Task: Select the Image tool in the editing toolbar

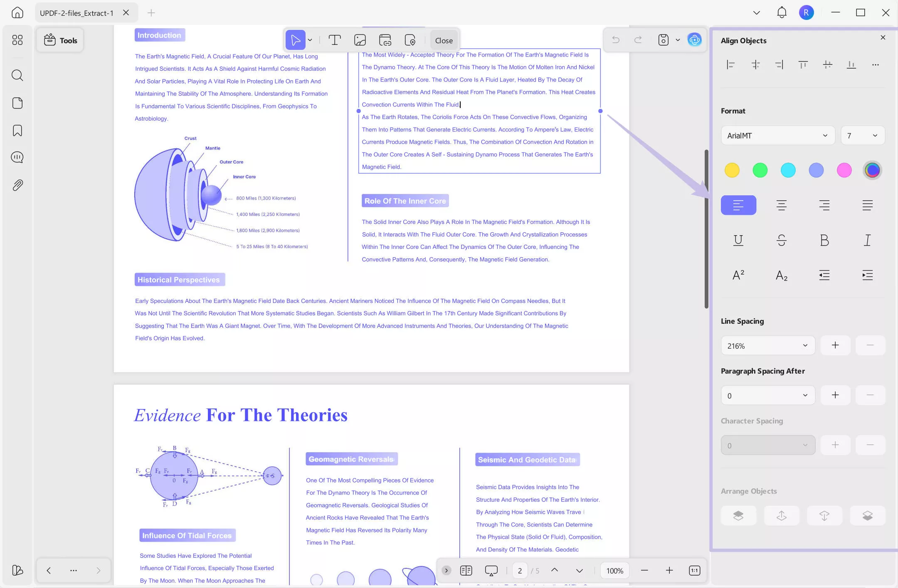Action: tap(359, 40)
